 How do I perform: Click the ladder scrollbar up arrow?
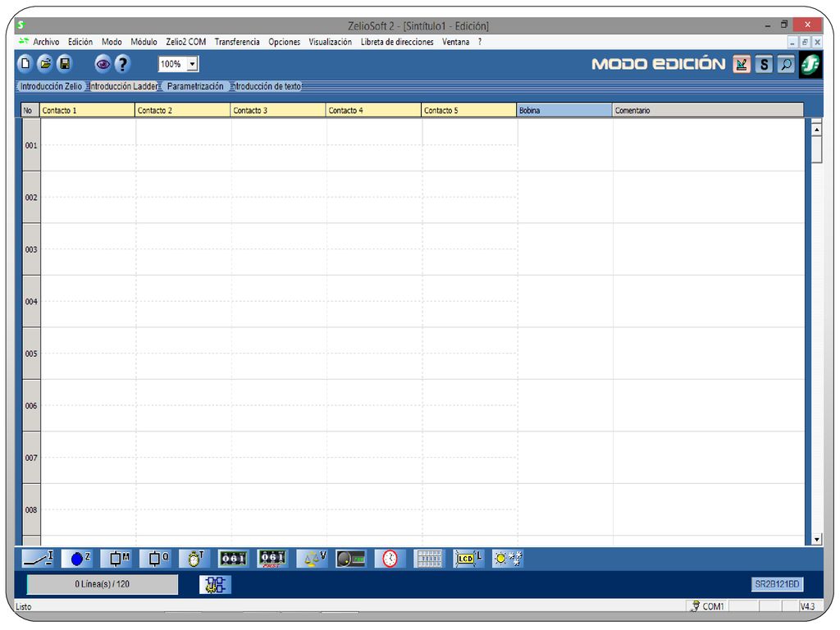816,129
